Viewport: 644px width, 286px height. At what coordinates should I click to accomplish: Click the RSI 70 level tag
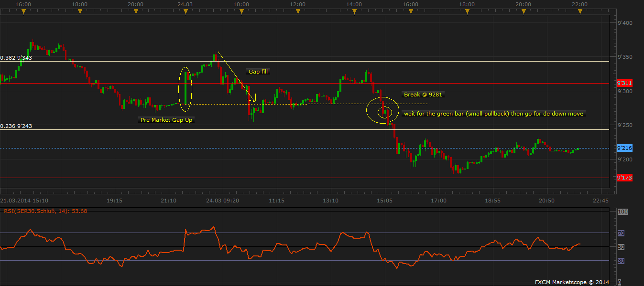(621, 233)
